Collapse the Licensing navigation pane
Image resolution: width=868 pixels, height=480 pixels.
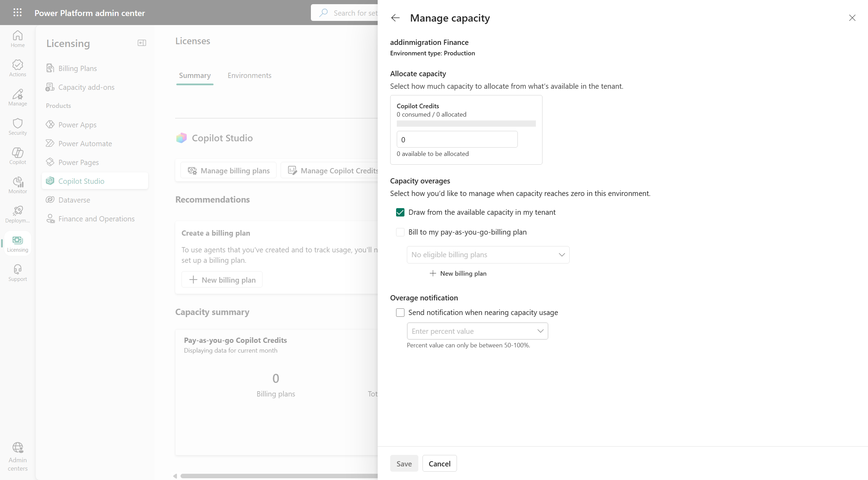point(142,43)
